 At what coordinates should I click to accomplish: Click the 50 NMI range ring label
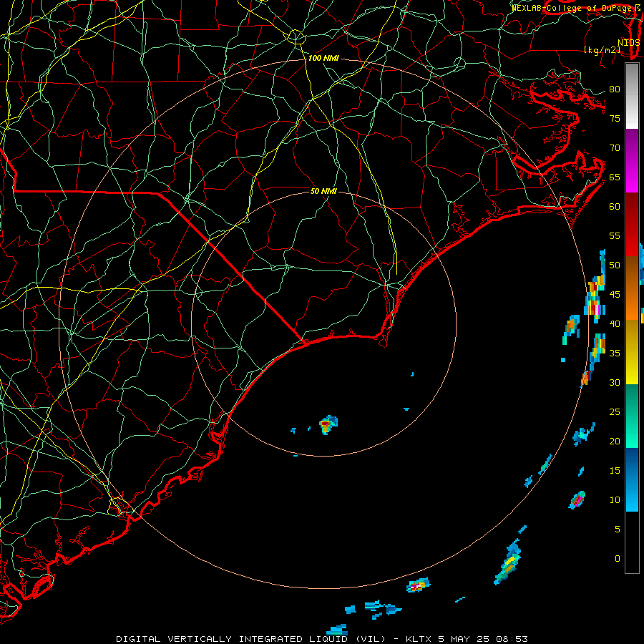323,191
